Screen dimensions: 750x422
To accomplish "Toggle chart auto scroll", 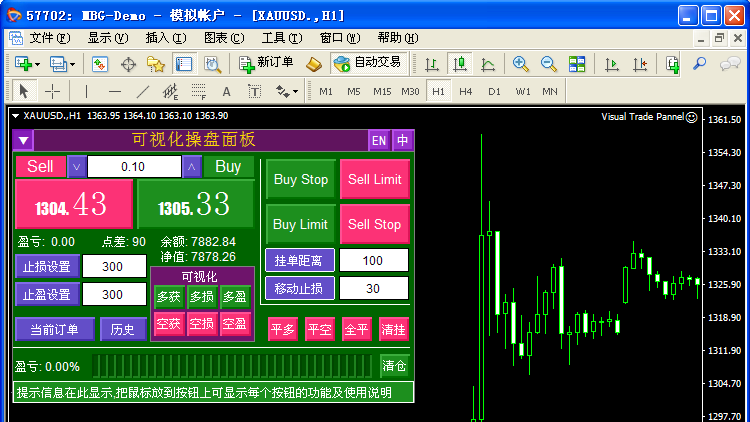I will tap(612, 64).
